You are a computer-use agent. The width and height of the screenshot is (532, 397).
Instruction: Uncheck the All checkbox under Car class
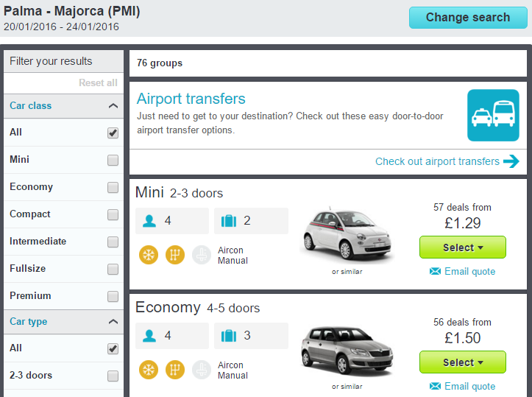113,133
